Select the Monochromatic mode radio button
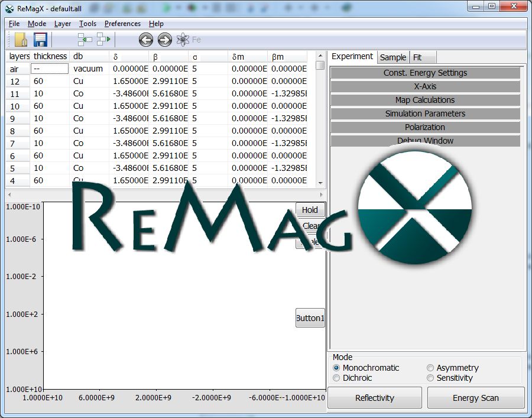The image size is (532, 418). (x=337, y=368)
